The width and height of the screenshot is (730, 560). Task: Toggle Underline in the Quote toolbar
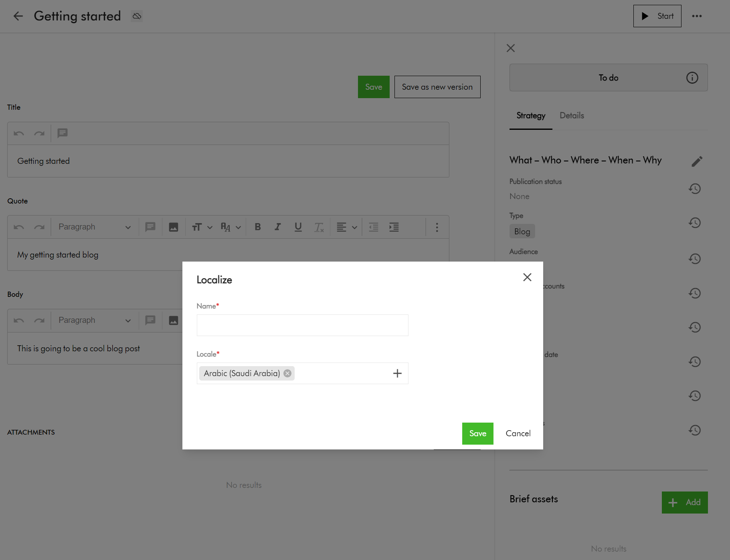[x=298, y=227]
